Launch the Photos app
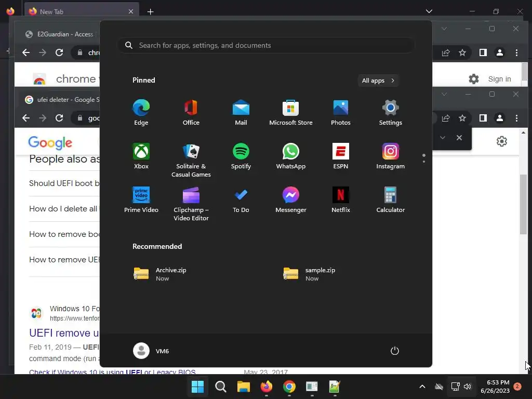This screenshot has width=532, height=399. click(341, 112)
